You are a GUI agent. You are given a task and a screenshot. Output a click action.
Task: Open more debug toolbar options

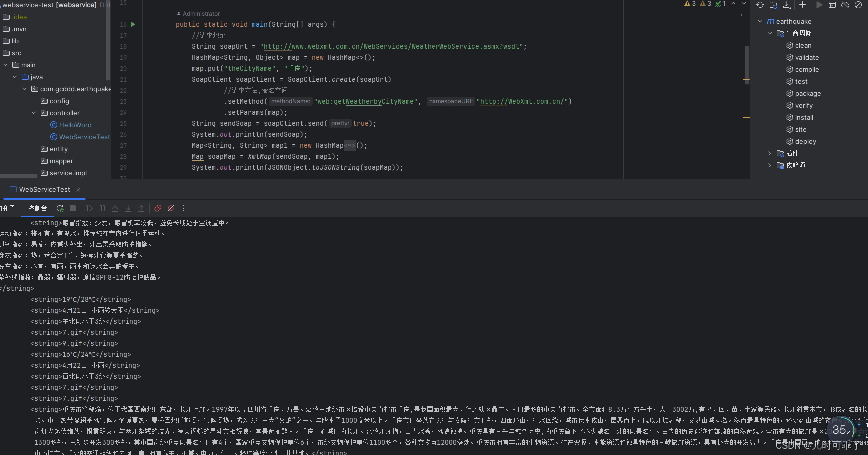tap(184, 208)
